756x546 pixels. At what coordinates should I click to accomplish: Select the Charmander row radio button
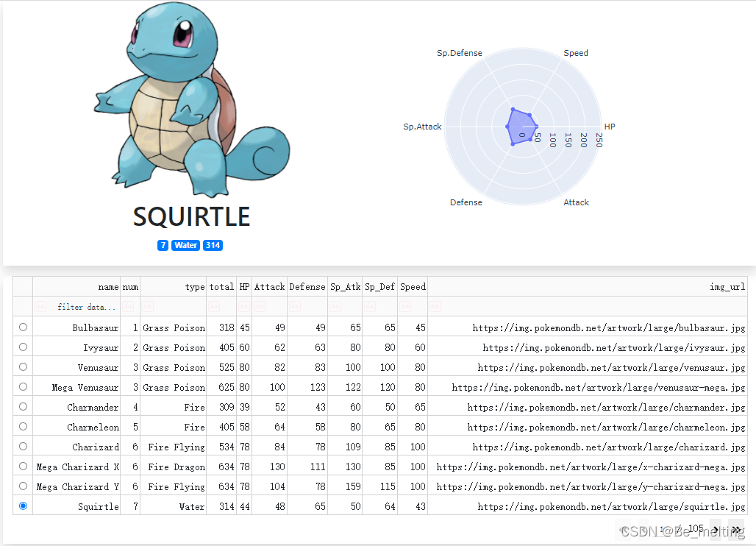[x=23, y=406]
